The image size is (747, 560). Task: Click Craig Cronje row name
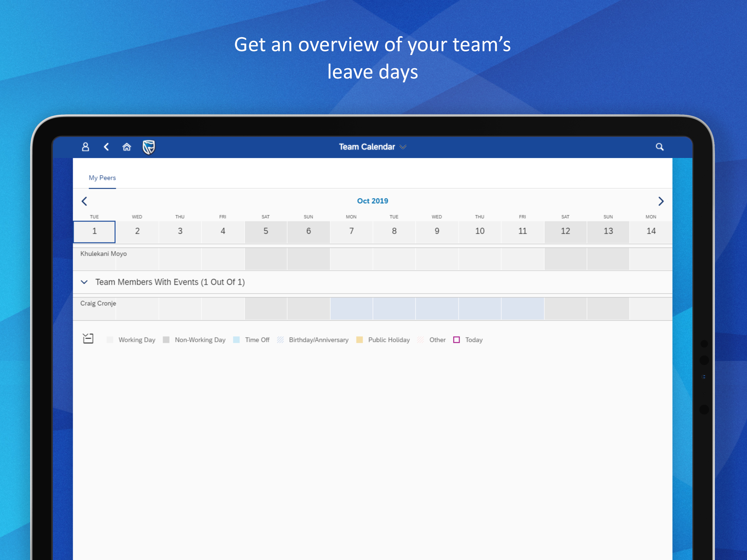coord(98,303)
